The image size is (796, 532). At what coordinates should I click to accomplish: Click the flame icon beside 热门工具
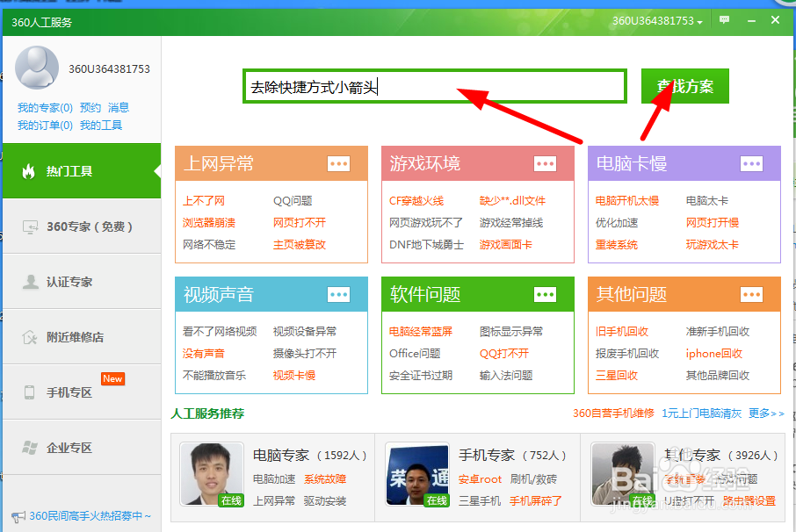tap(28, 171)
